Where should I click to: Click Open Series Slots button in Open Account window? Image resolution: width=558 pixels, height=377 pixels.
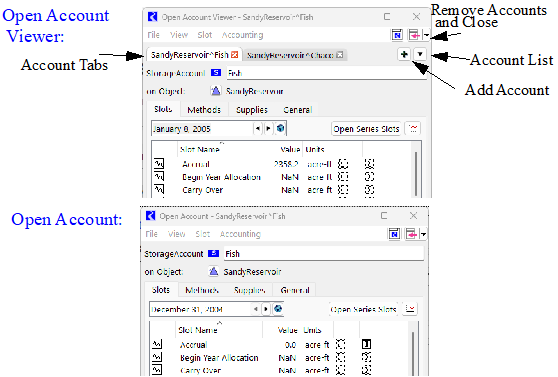(363, 309)
